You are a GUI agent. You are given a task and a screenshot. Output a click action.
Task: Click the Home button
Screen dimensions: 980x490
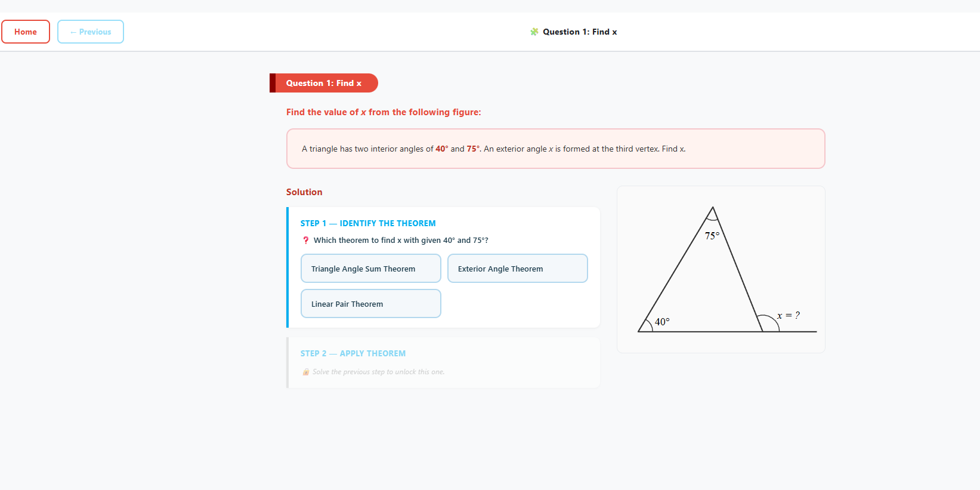(26, 32)
